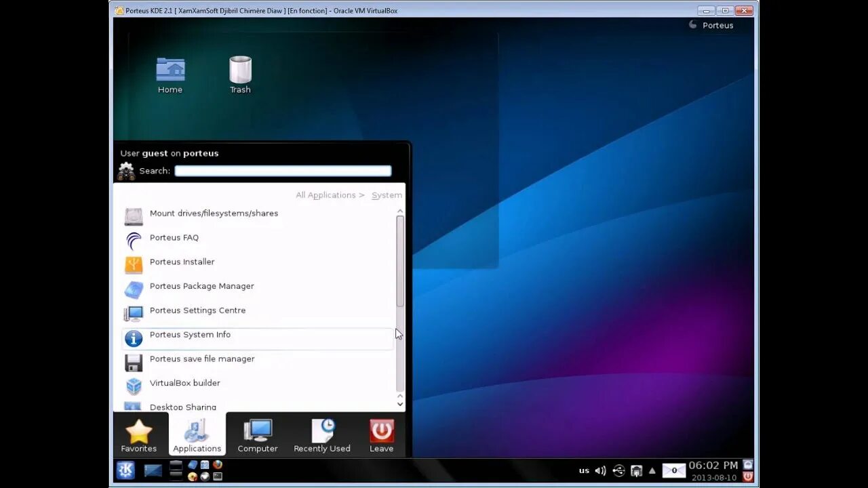Click the lock screen icon in panel

(748, 464)
